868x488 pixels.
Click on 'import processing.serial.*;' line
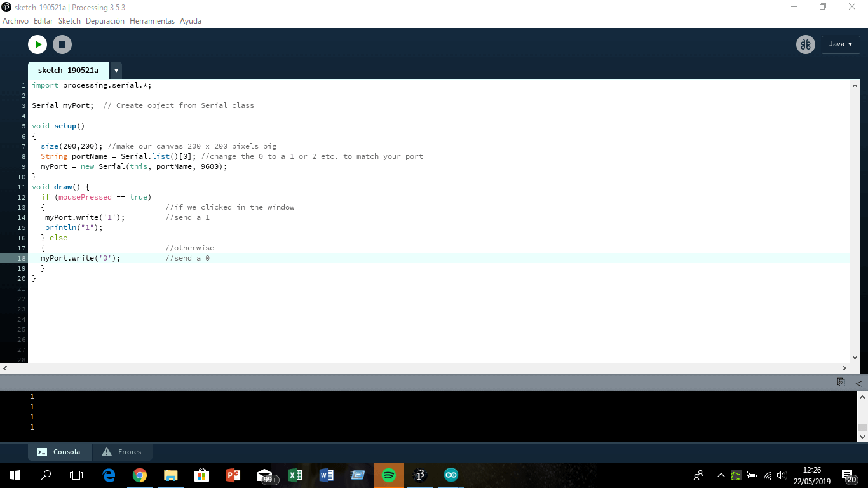coord(92,85)
